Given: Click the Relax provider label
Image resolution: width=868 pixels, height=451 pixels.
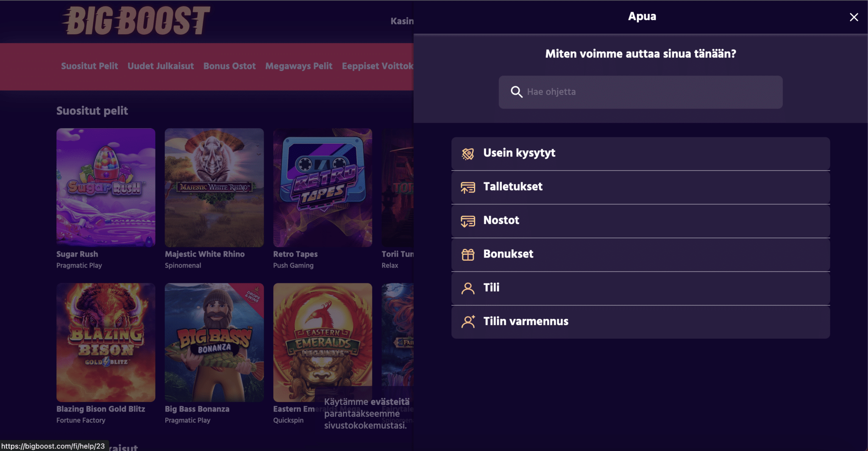Looking at the screenshot, I should coord(390,266).
